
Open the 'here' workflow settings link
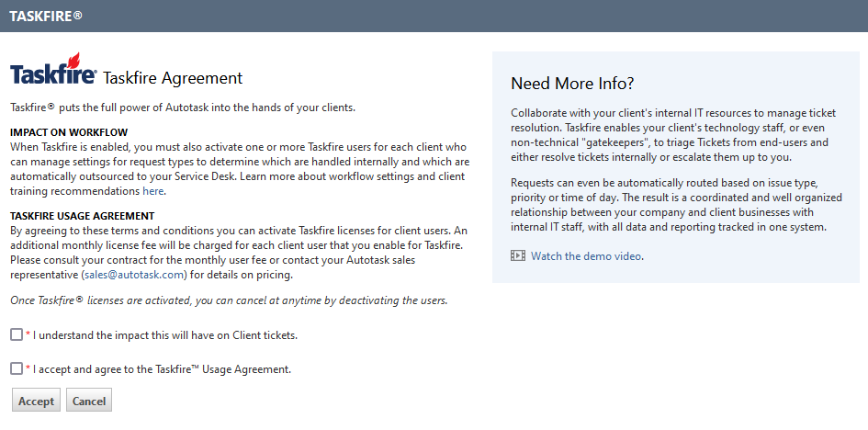click(152, 191)
